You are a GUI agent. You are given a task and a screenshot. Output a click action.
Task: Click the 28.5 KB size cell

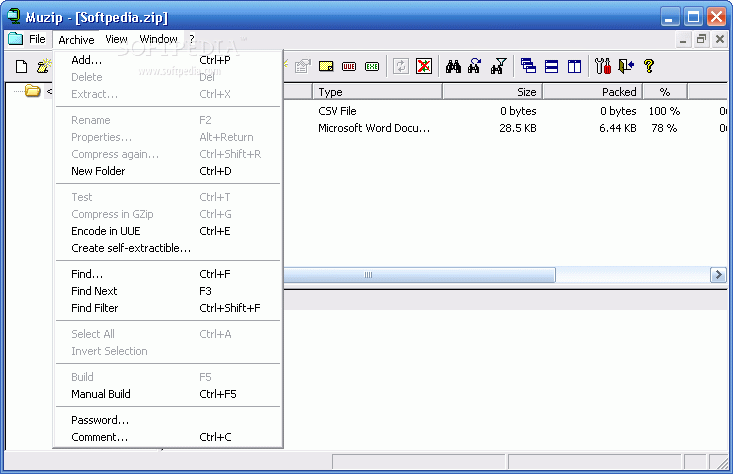[x=517, y=128]
